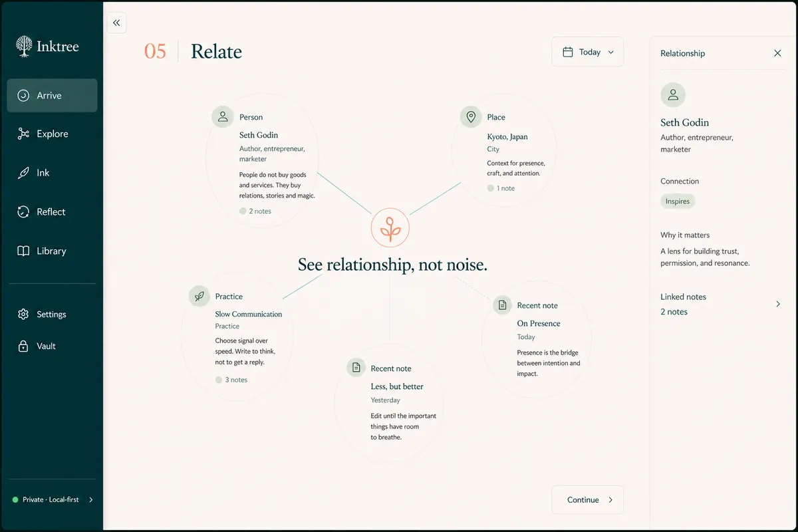
Task: Open 1 note on Kyoto, Japan card
Action: [501, 188]
